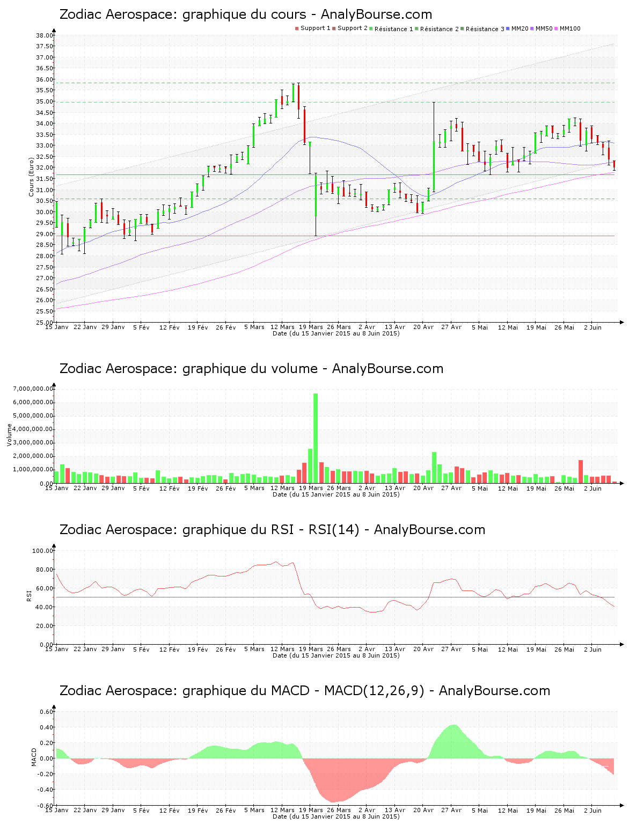Click the MM20 blue legend swatch
The height and width of the screenshot is (832, 644).
coord(508,28)
